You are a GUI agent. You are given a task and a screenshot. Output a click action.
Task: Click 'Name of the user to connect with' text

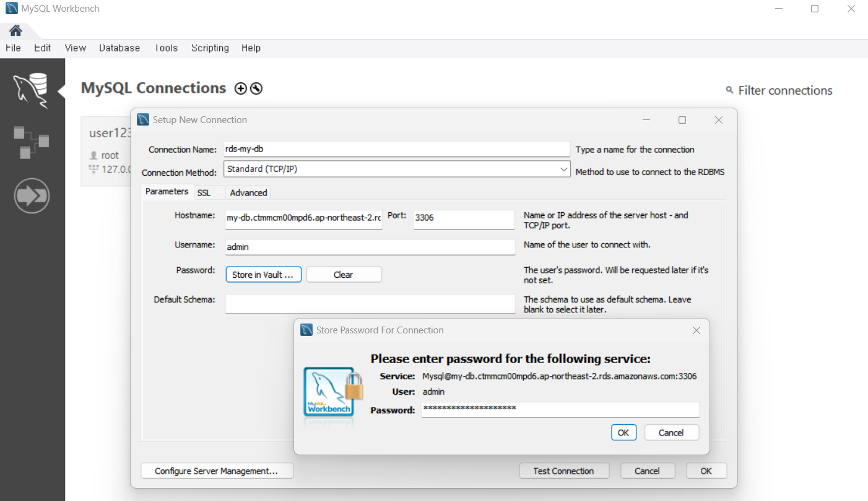point(587,245)
